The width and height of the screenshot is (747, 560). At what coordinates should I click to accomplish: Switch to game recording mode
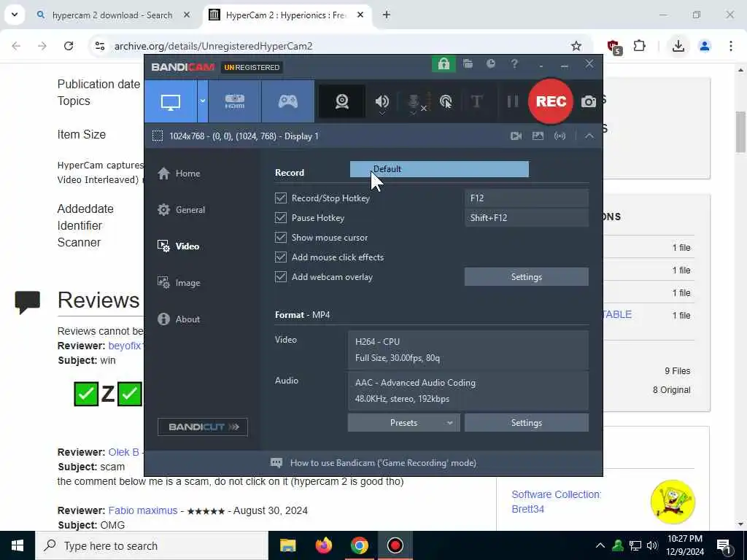click(287, 101)
